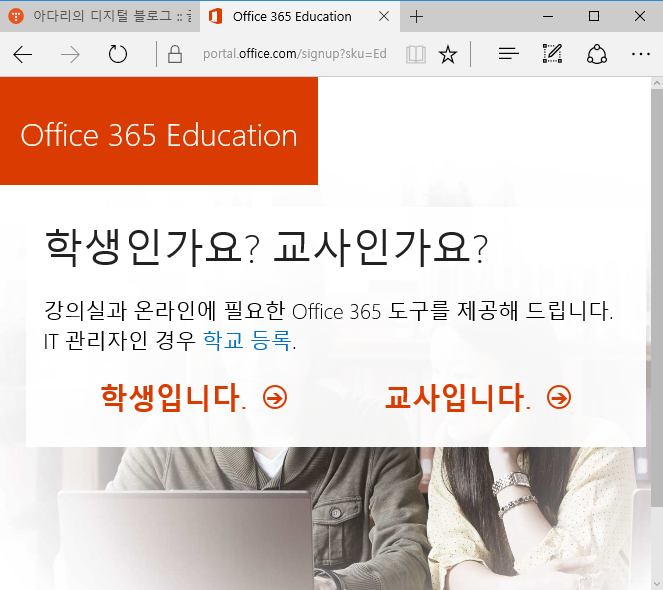Click the orange blog favicon on first tab
The height and width of the screenshot is (590, 663).
click(16, 16)
